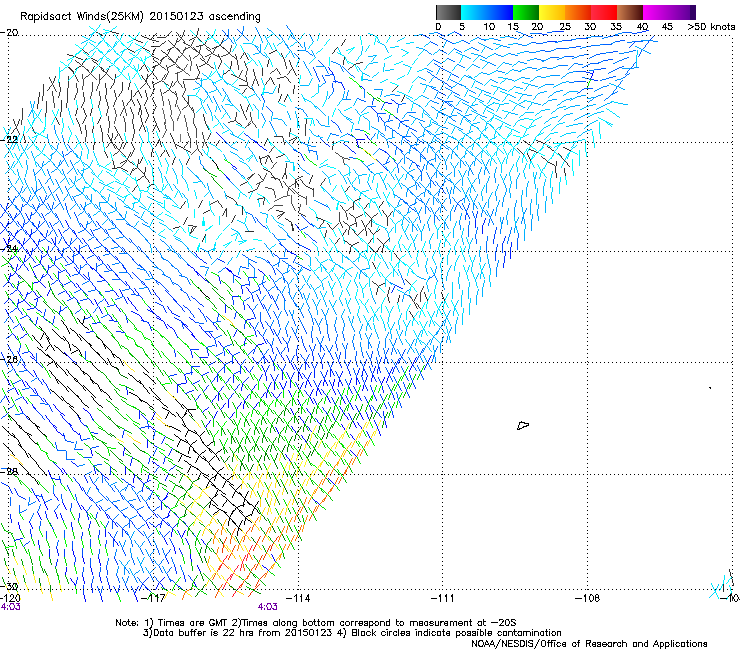Image resolution: width=740 pixels, height=650 pixels.
Task: Click the orange 25-30 knots legend segment
Action: (578, 12)
